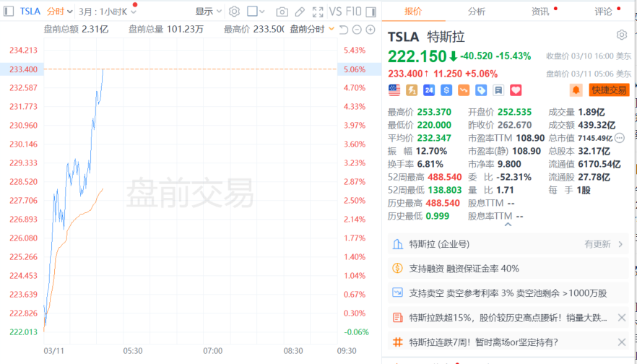The image size is (637, 364).
Task: Toggle the left sidebar panel icon
Action: (x=9, y=12)
